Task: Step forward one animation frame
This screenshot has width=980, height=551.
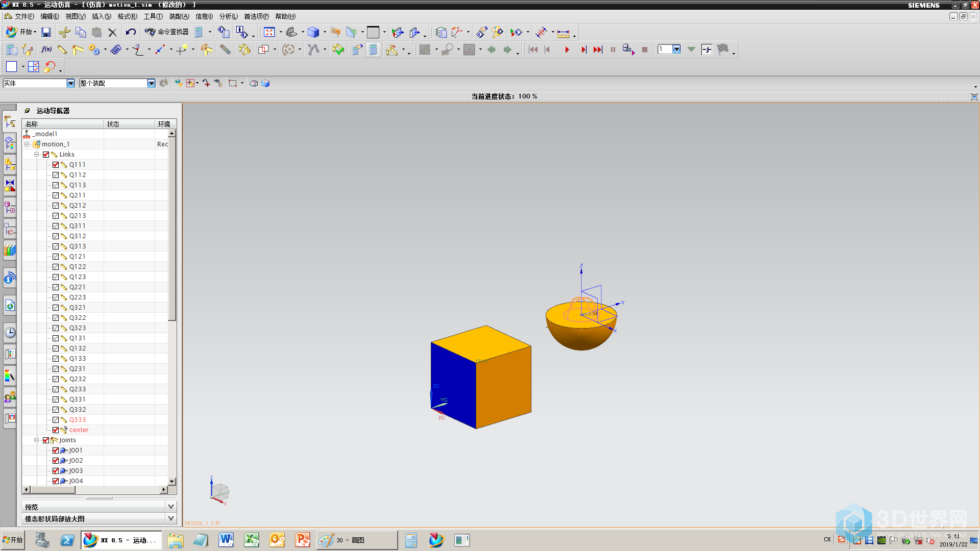Action: (583, 49)
